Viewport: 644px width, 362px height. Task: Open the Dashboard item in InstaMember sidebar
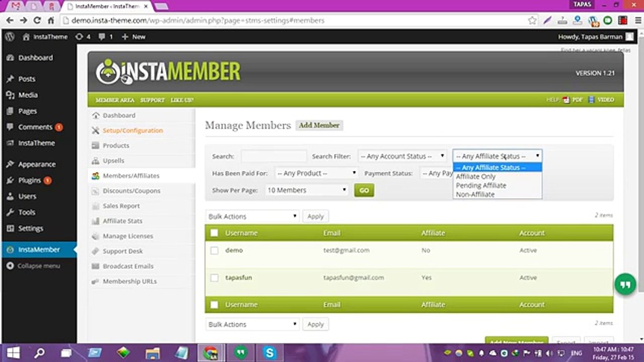(x=119, y=115)
